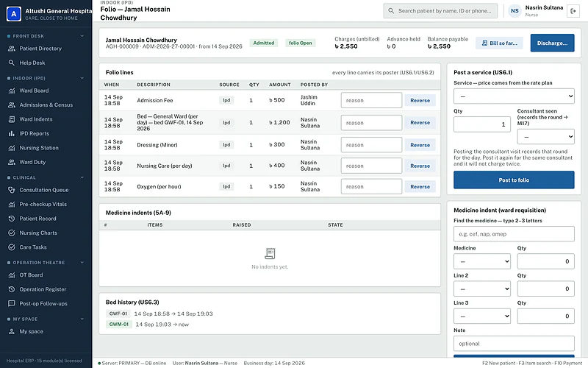Image resolution: width=588 pixels, height=368 pixels.
Task: Click the service Qty field showing 1
Action: pyautogui.click(x=482, y=124)
